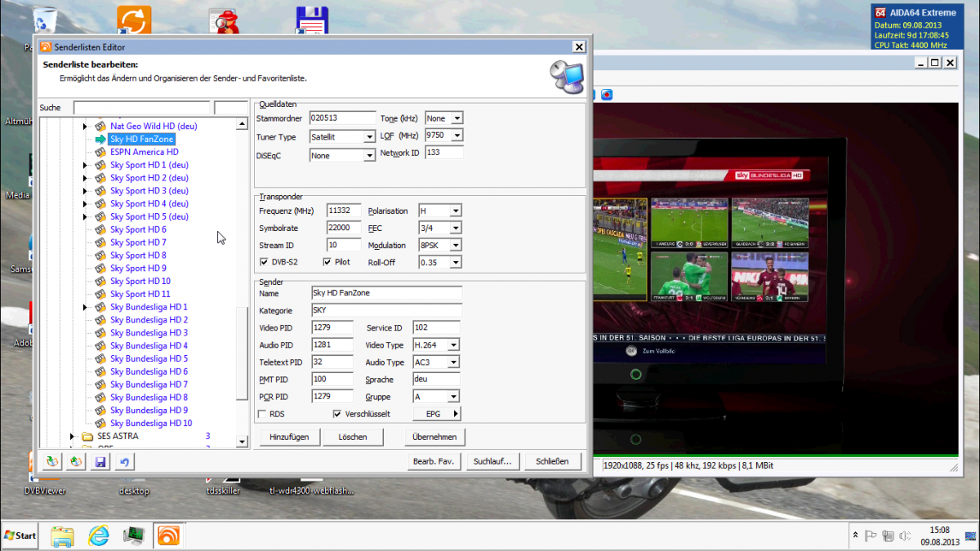Click the blue undo arrow icon

click(124, 462)
